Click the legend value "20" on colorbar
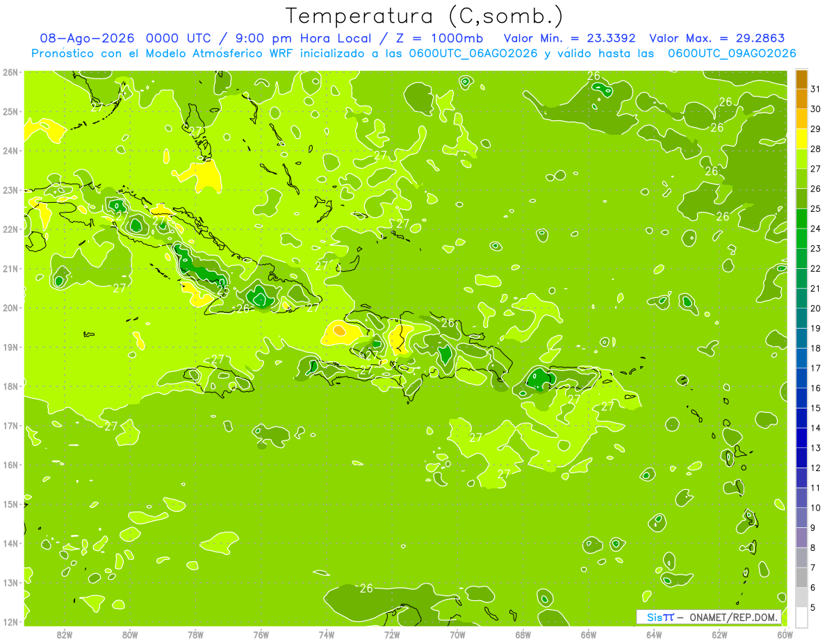This screenshot has width=834, height=644. (x=816, y=308)
